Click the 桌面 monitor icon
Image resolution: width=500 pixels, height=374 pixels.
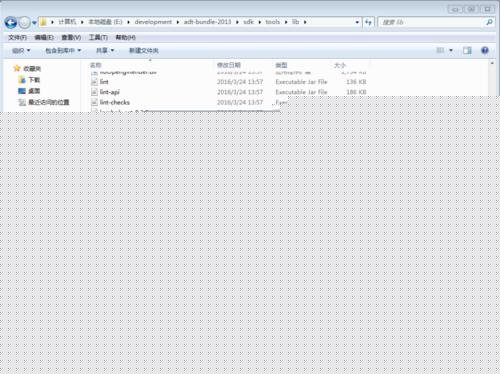22,91
